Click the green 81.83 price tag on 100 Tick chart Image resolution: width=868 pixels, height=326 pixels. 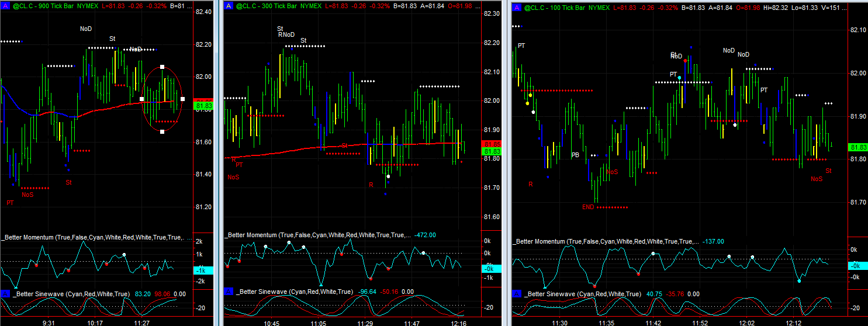(858, 148)
